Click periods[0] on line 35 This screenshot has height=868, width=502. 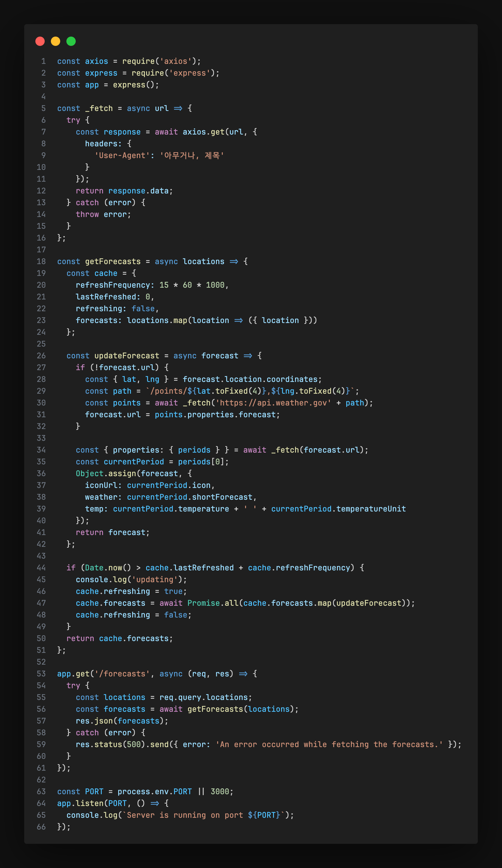(201, 462)
